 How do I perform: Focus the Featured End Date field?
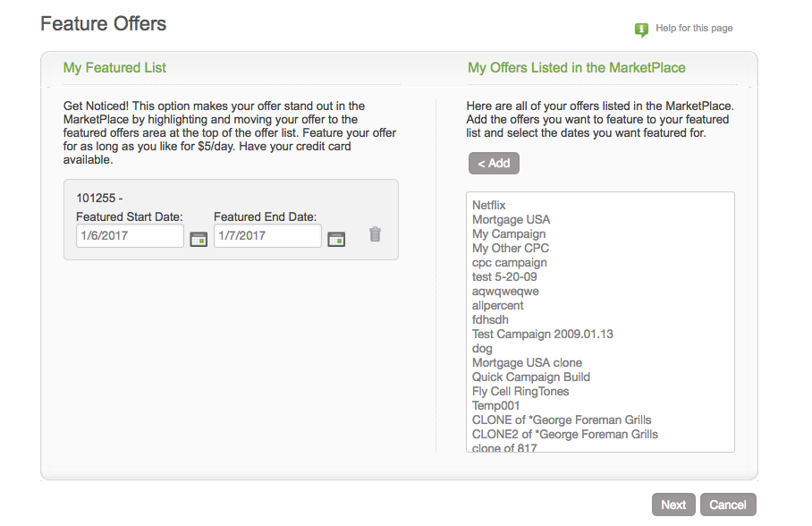click(267, 236)
